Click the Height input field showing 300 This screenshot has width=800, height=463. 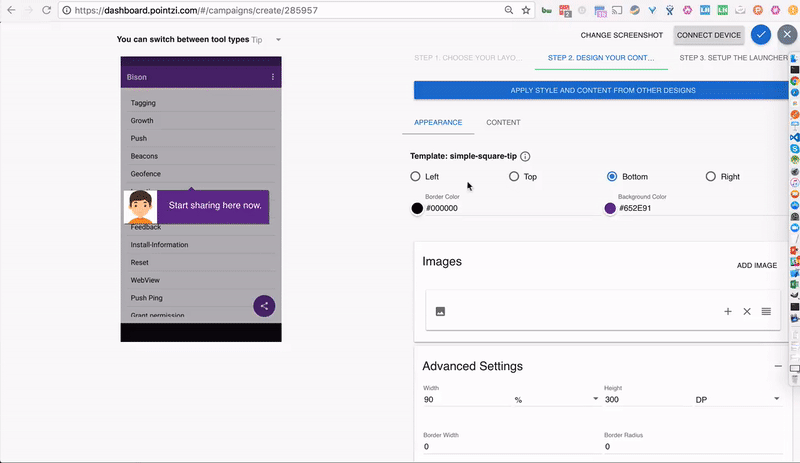(x=648, y=399)
